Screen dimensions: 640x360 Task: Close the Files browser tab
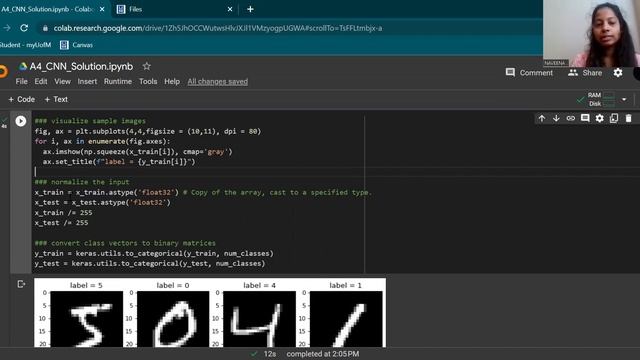click(x=230, y=9)
